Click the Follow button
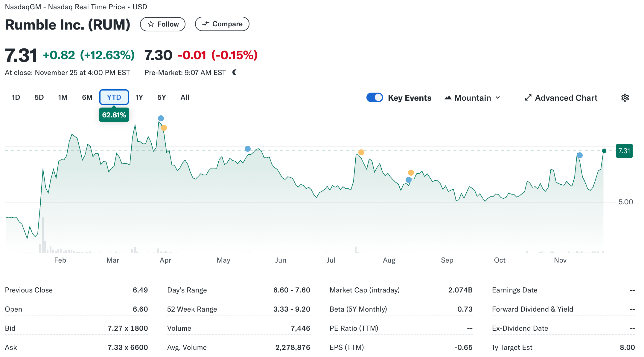The image size is (644, 357). [x=163, y=24]
